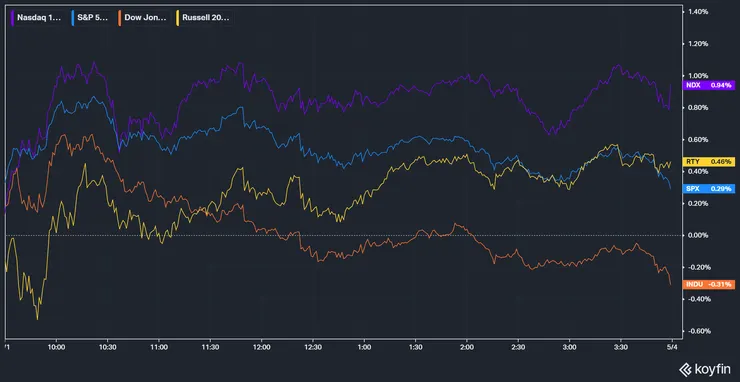This screenshot has height=382, width=740.
Task: Click the 11:00 time axis label
Action: click(x=159, y=347)
